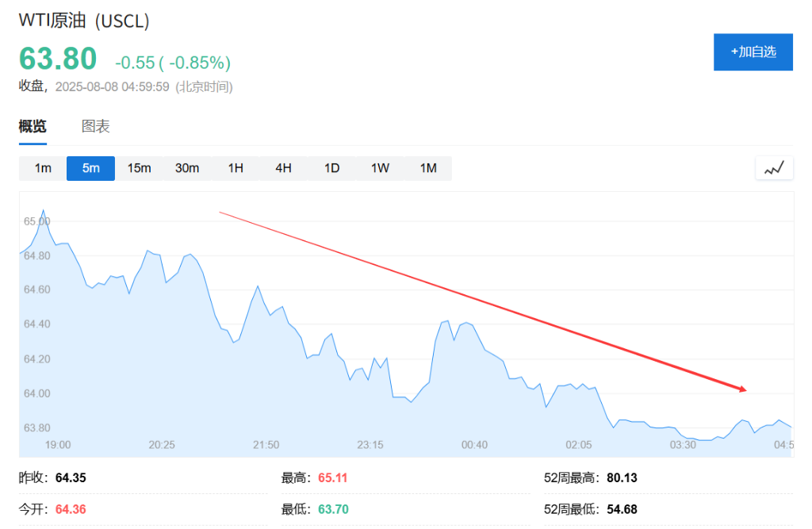Display the 1M monthly chart
The image size is (812, 529).
(x=428, y=168)
